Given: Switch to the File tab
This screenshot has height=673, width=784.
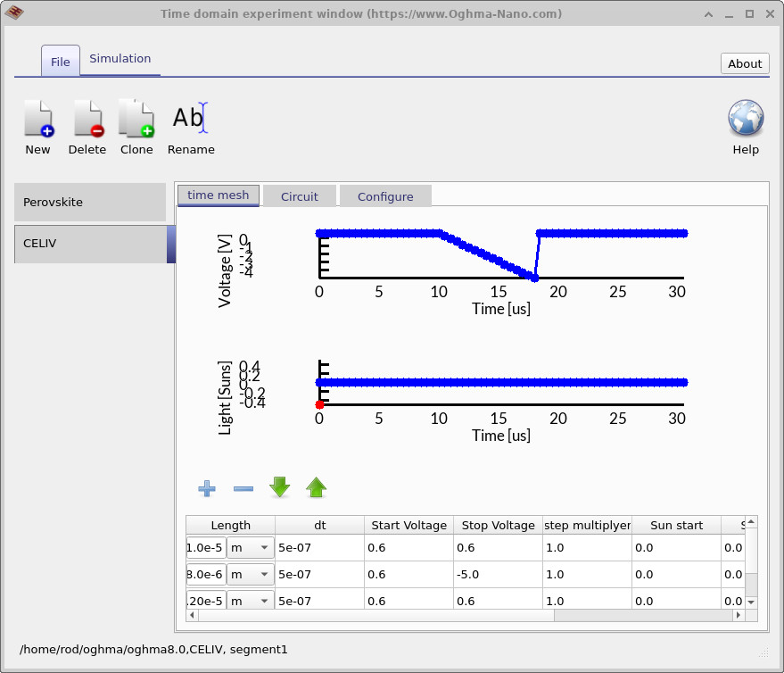Looking at the screenshot, I should [x=60, y=62].
